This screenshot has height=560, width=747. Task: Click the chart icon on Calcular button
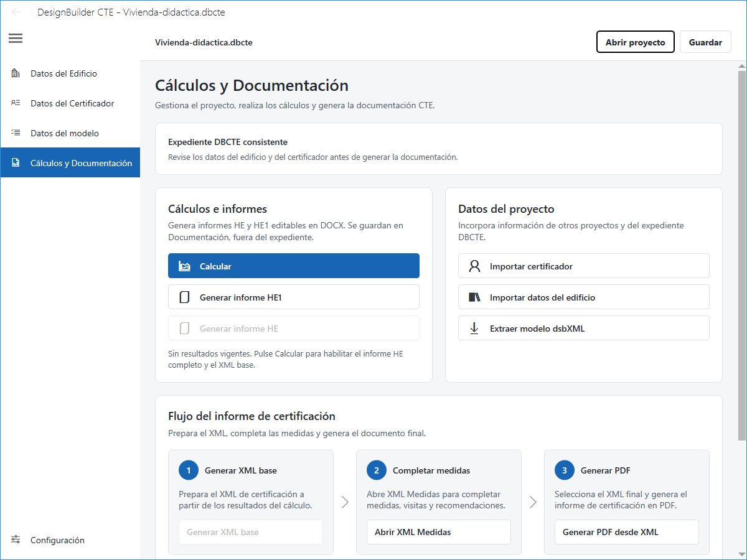coord(184,266)
